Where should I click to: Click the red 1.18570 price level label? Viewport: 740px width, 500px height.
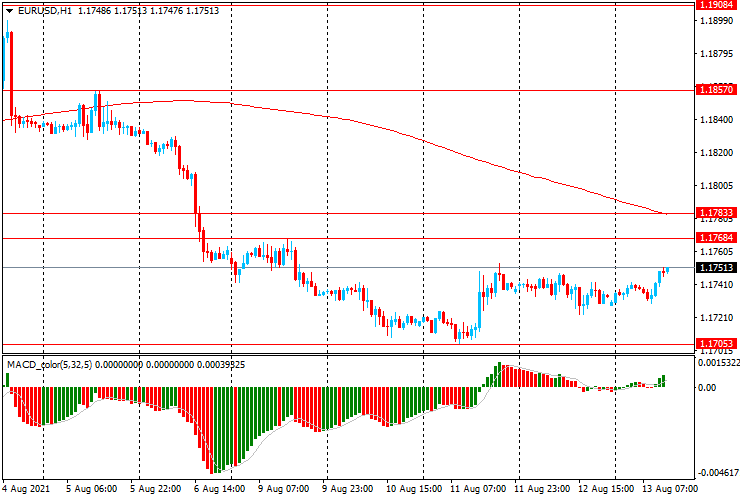tap(716, 90)
